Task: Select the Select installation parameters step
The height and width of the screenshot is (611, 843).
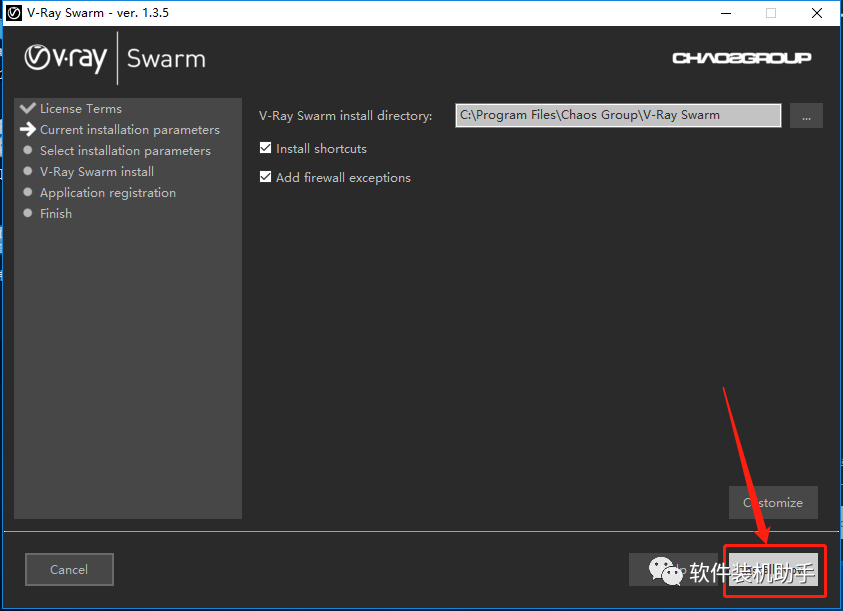Action: [125, 151]
